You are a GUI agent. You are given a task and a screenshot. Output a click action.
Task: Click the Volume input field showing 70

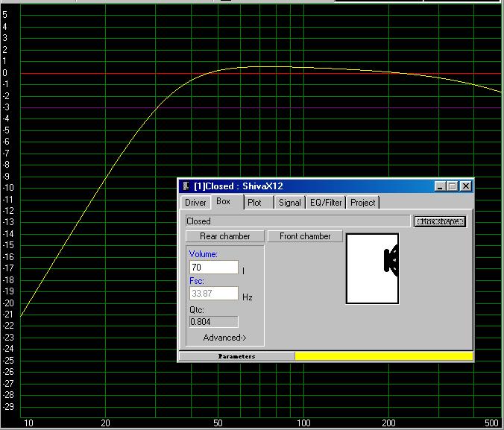(x=214, y=267)
